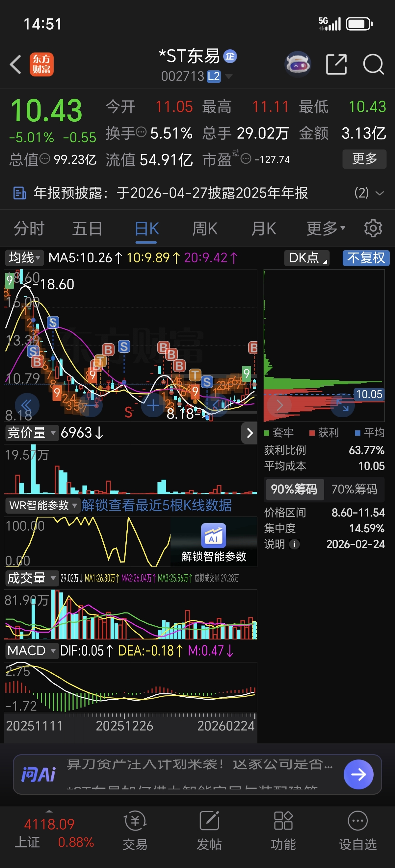395x868 pixels.
Task: Tap info icon next to 换手
Action: (x=141, y=132)
